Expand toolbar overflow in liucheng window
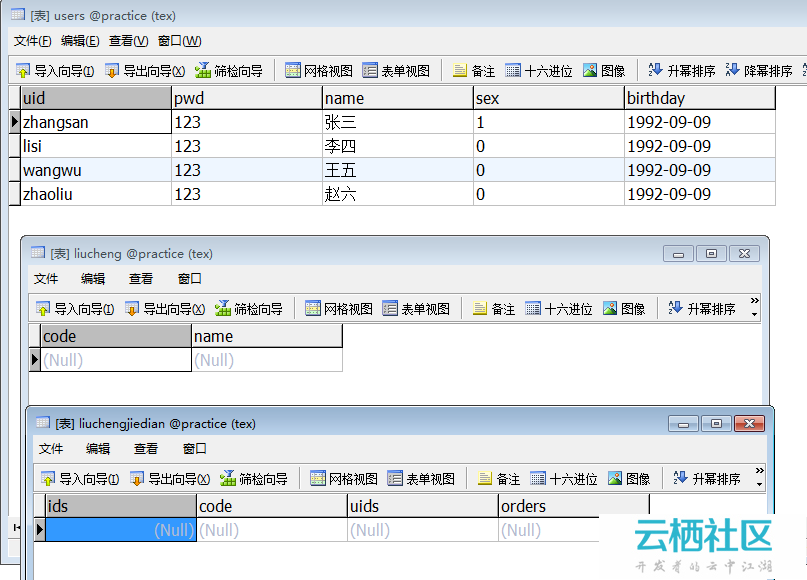Screen dimensions: 807x580 click(x=755, y=307)
